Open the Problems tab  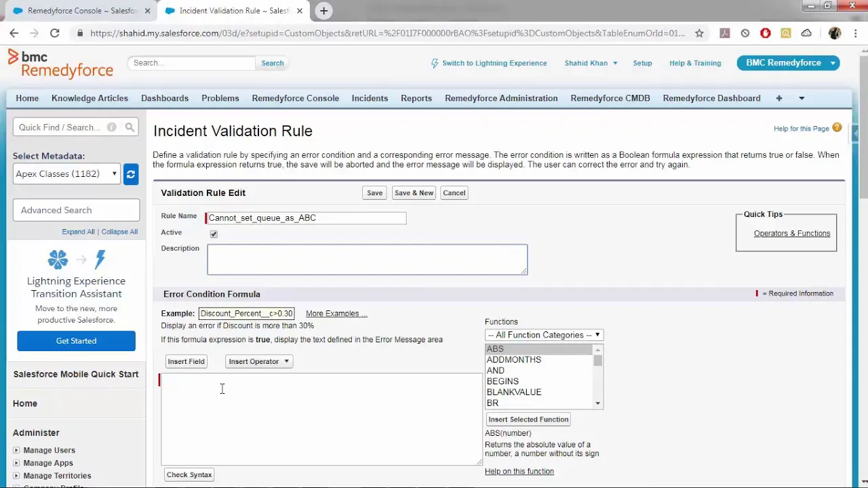220,98
